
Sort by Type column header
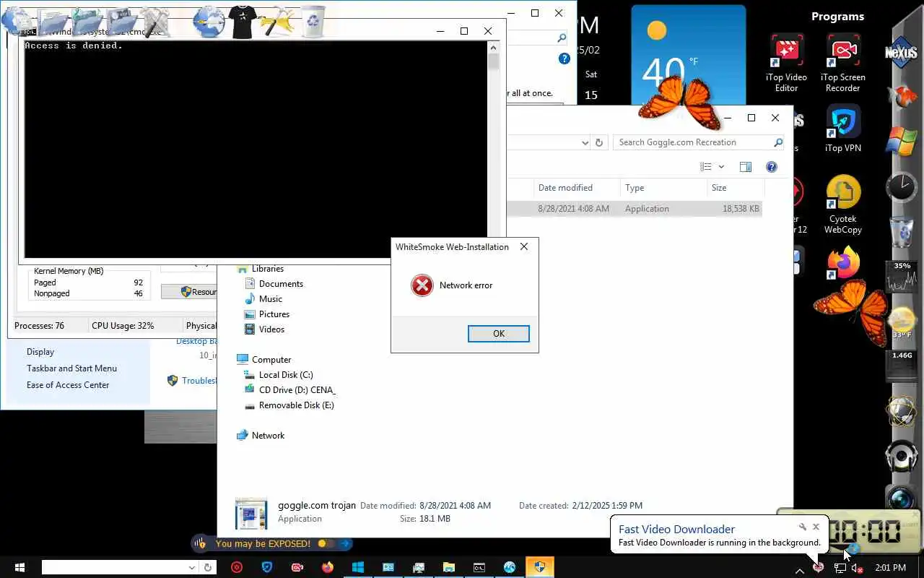point(663,188)
